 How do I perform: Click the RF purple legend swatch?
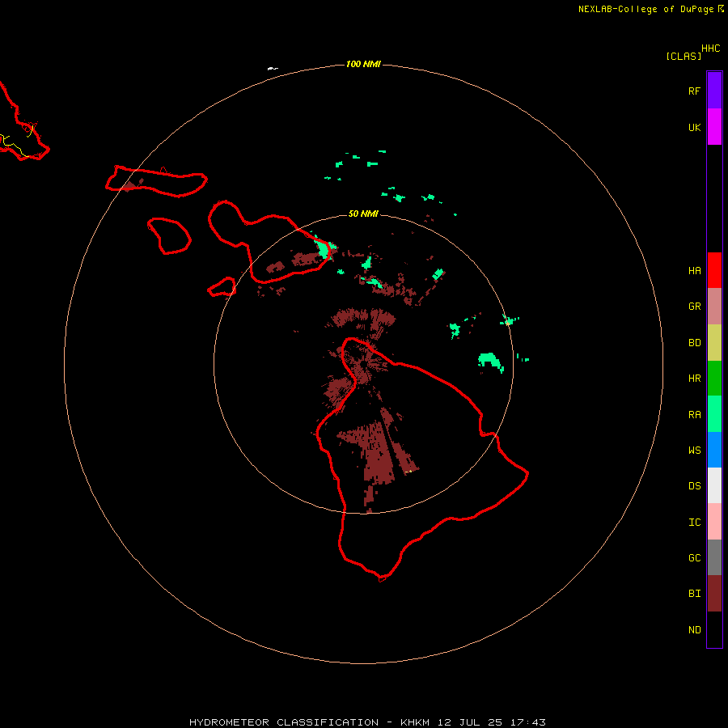714,91
